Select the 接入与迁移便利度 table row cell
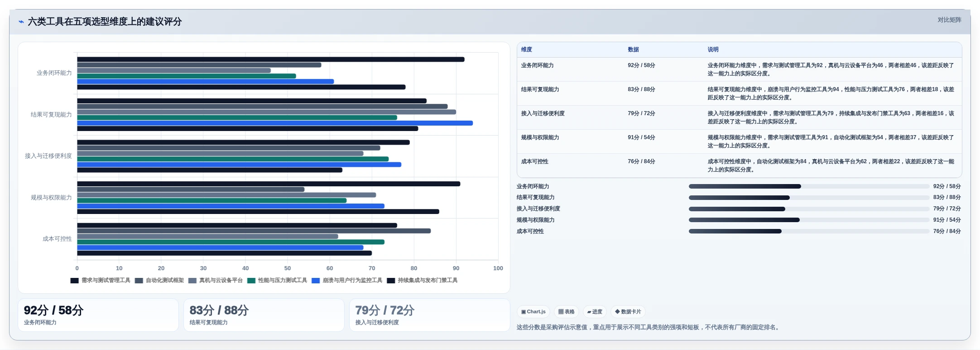 pos(543,113)
